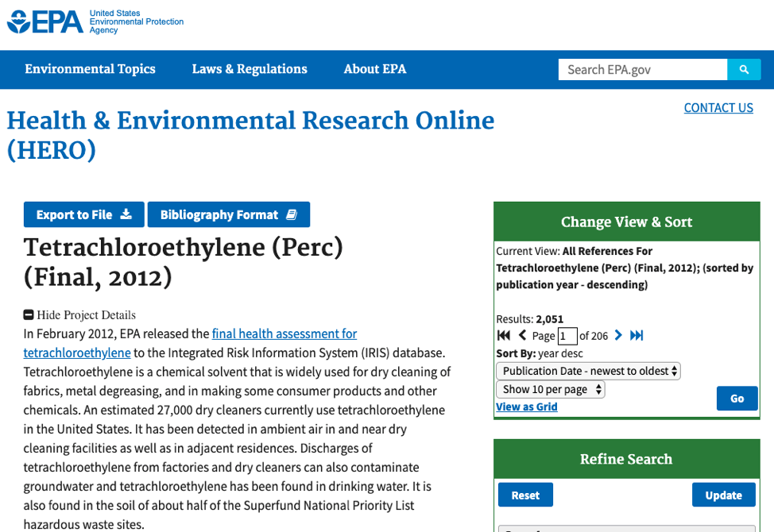Open Publication Date sort dropdown
Screen dimensions: 774x532
pos(588,371)
